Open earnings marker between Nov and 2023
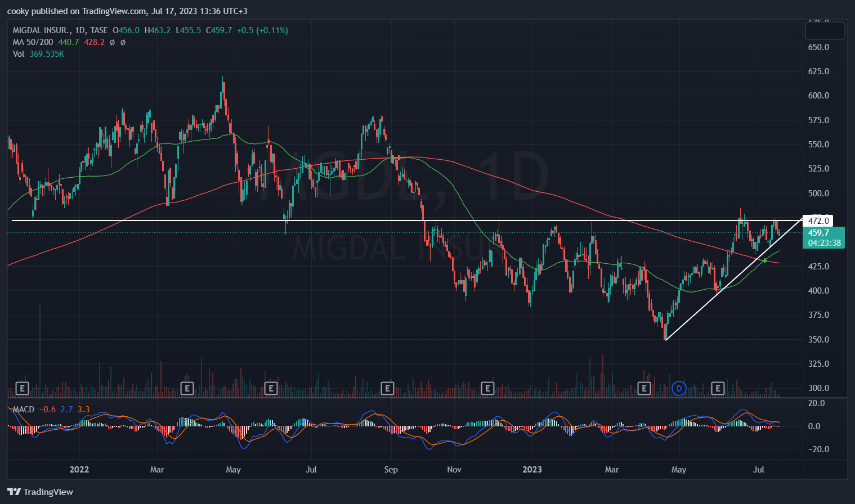The height and width of the screenshot is (504, 855). [x=487, y=388]
